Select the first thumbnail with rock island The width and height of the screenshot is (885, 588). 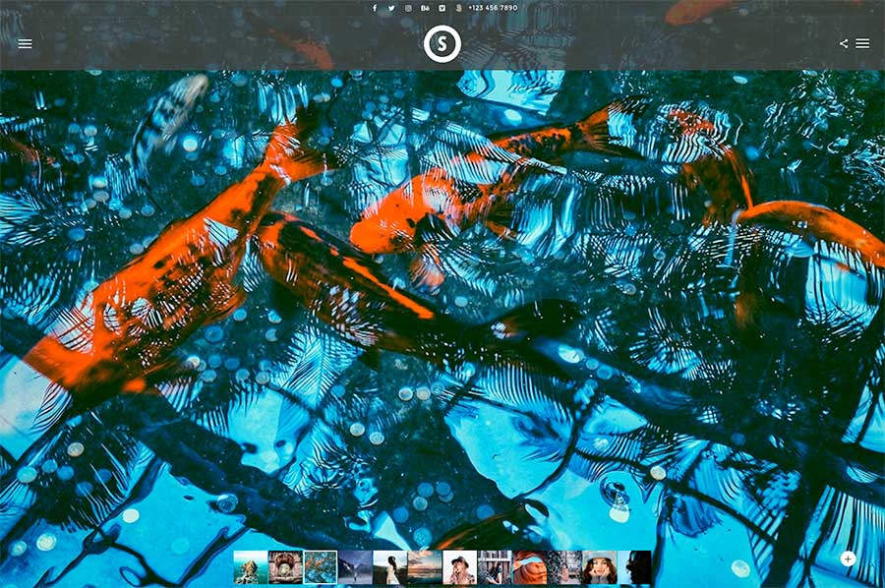pos(250,567)
